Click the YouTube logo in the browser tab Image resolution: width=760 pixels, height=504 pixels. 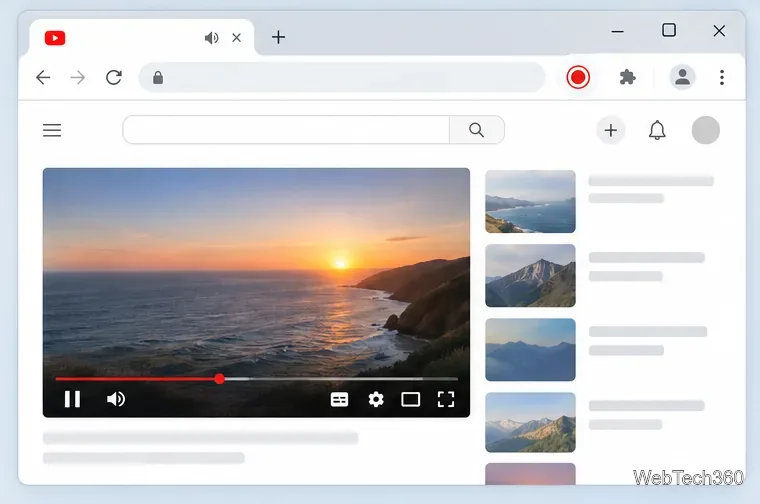55,38
